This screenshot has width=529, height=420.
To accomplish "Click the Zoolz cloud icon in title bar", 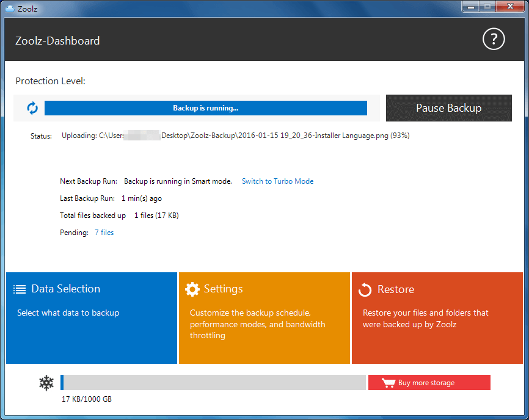I will click(10, 8).
